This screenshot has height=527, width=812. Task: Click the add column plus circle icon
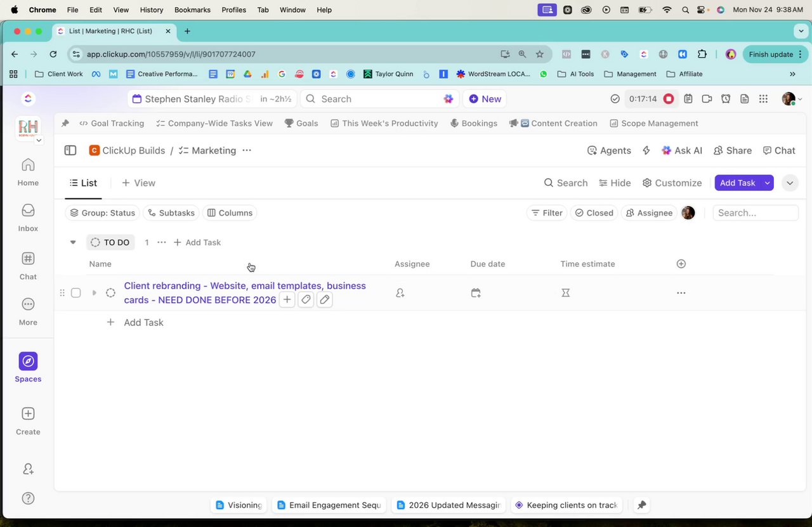681,264
